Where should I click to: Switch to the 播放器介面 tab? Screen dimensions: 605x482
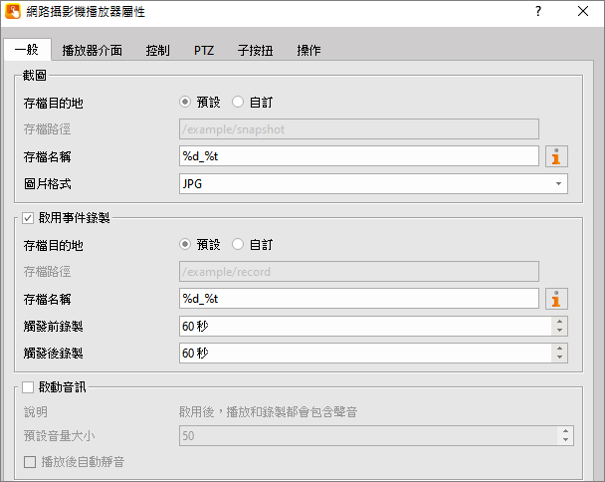pos(91,50)
